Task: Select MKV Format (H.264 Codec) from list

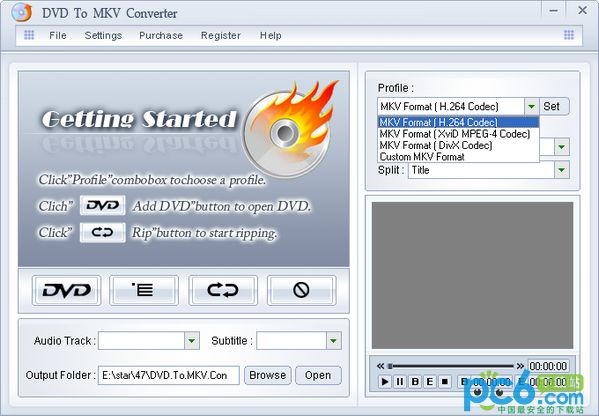Action: click(x=458, y=122)
